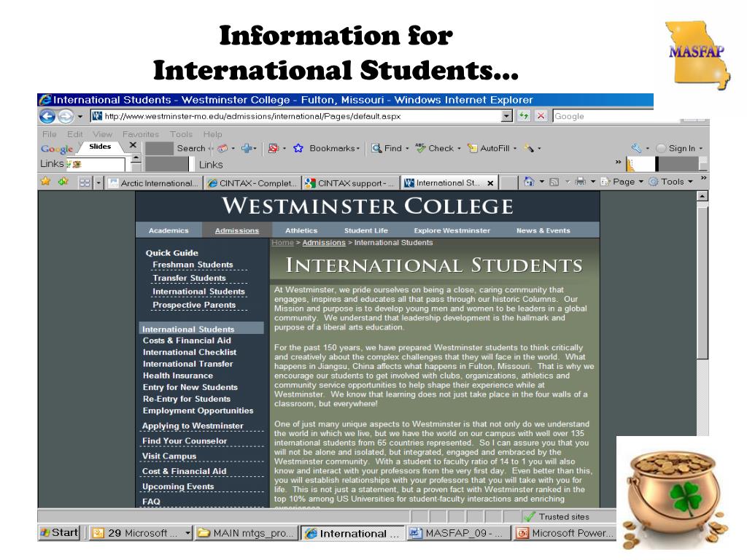The height and width of the screenshot is (560, 747).
Task: Click the page vertical scrollbar thumb
Action: [x=703, y=284]
